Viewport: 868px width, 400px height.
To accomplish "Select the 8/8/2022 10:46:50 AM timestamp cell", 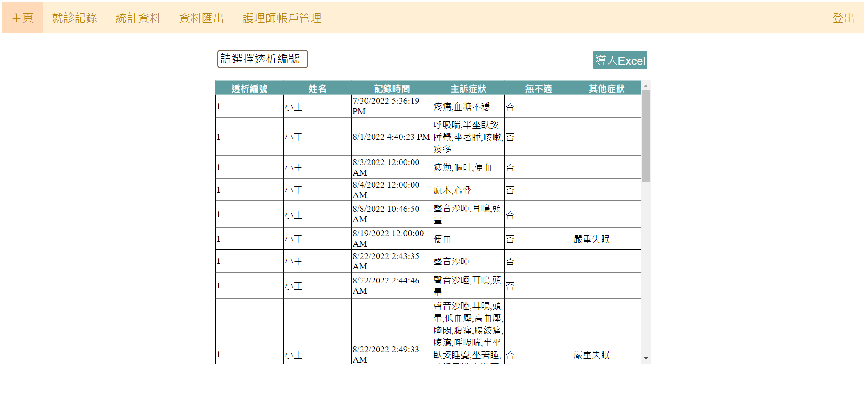I will pos(392,214).
